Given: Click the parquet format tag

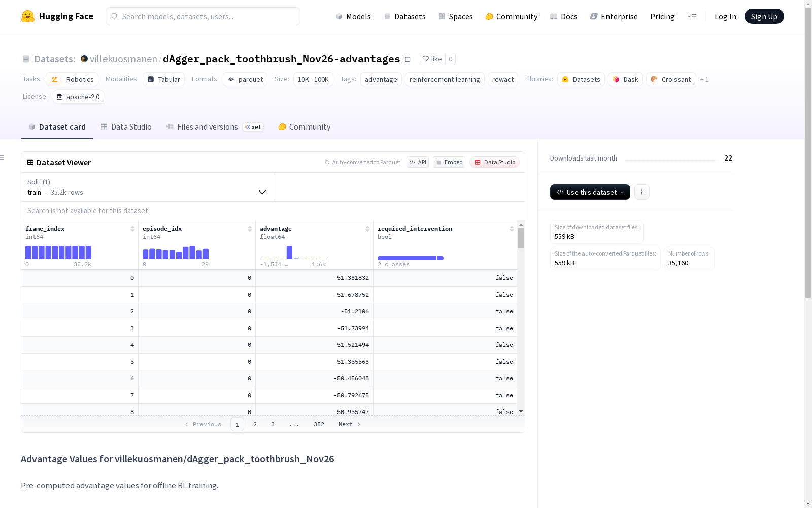Looking at the screenshot, I should tap(245, 79).
